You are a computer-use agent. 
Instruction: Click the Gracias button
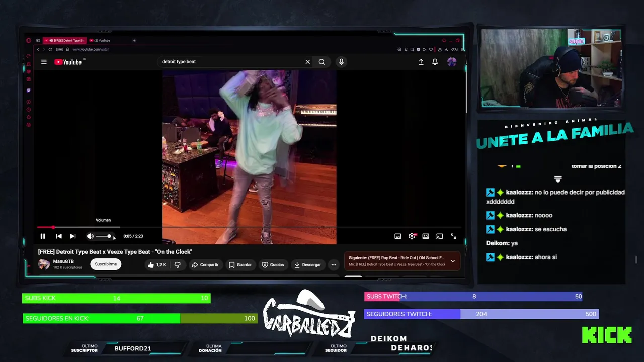[273, 265]
